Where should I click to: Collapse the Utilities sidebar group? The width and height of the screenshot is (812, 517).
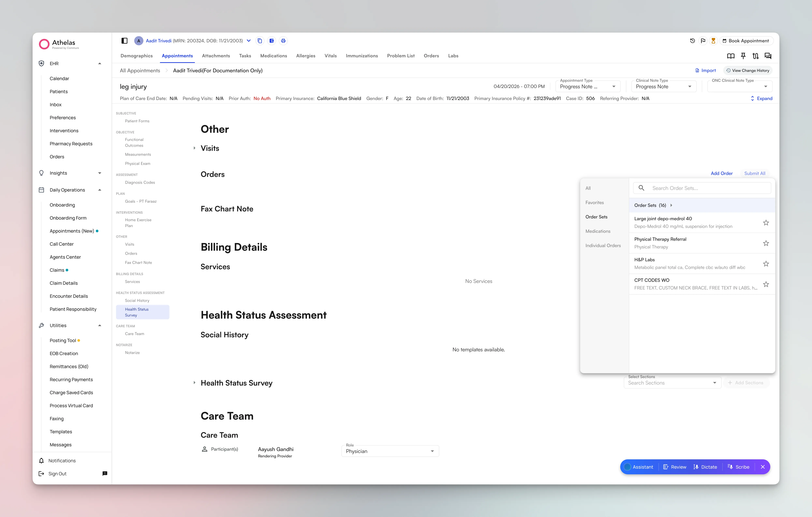click(100, 326)
